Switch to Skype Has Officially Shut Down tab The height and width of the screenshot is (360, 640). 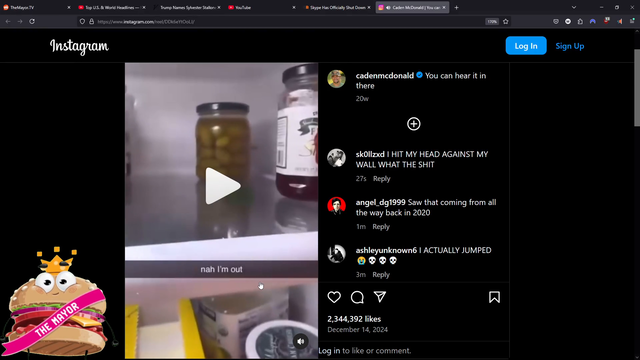click(x=337, y=7)
